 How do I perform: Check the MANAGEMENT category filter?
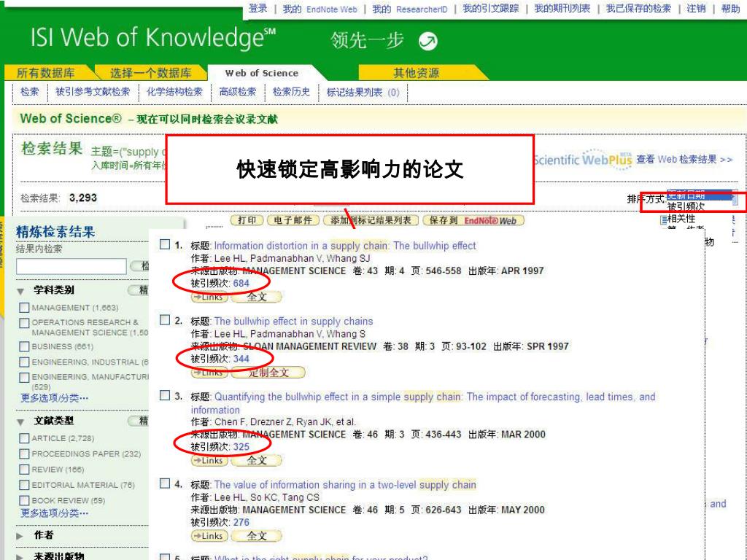[24, 308]
